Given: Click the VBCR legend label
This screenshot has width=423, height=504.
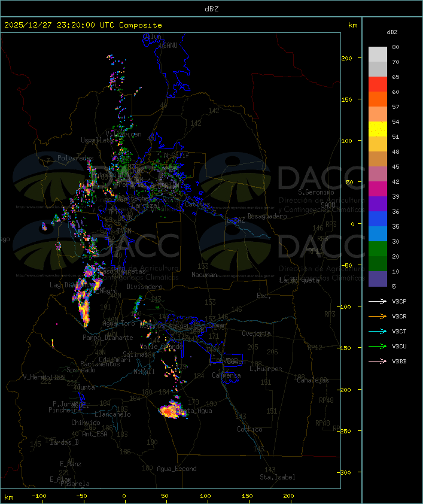Looking at the screenshot, I should coord(399,316).
